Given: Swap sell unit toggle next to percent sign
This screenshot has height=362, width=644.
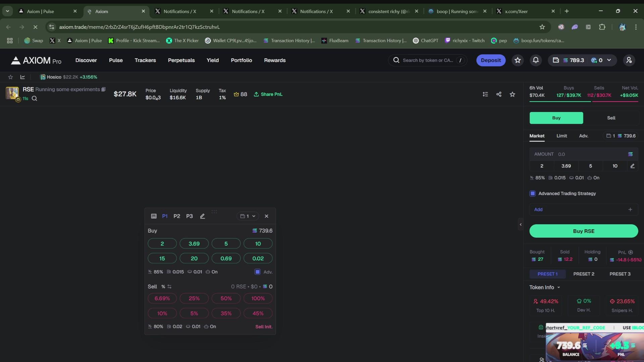Looking at the screenshot, I should pos(169,287).
